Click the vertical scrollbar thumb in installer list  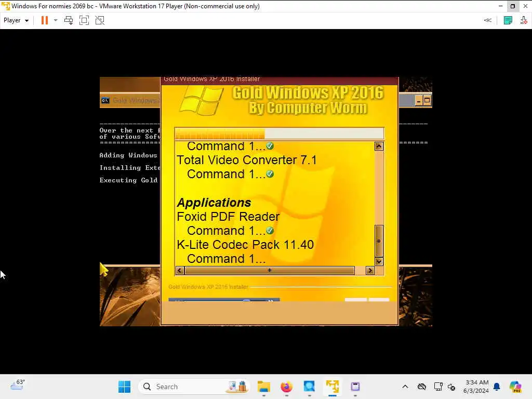[x=379, y=241]
